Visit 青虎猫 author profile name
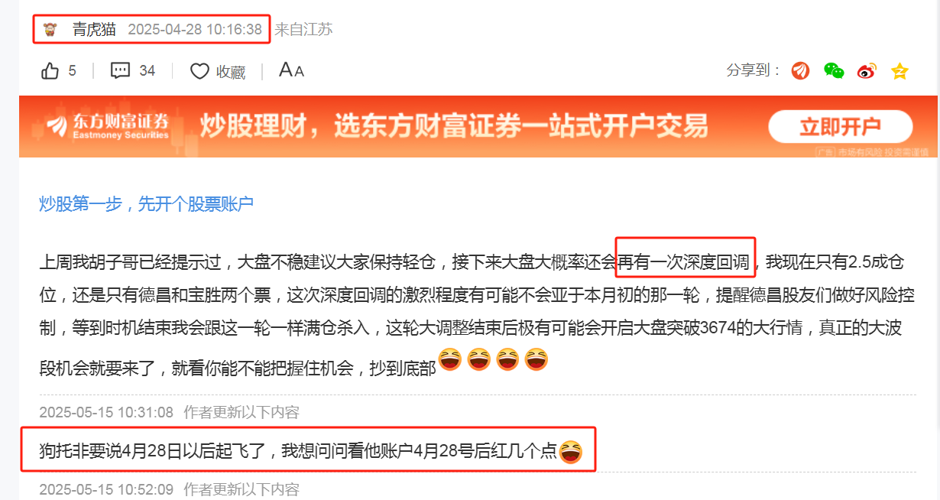The width and height of the screenshot is (940, 500). point(94,29)
